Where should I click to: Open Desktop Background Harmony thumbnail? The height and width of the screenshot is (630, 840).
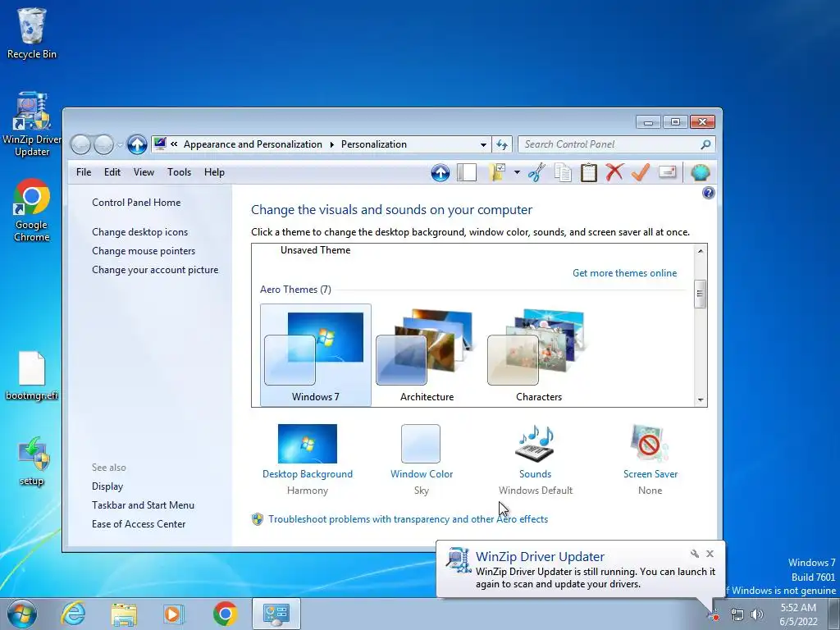click(308, 444)
